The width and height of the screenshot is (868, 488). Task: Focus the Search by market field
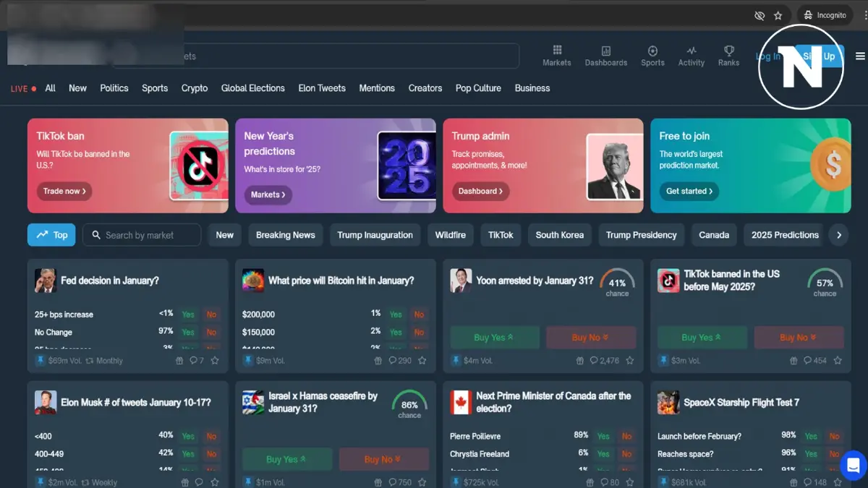coord(142,235)
